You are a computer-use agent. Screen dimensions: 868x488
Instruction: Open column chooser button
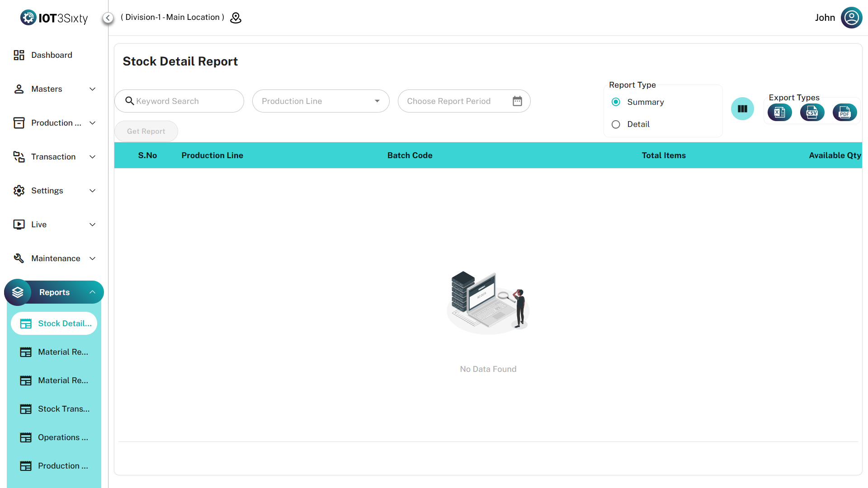742,109
